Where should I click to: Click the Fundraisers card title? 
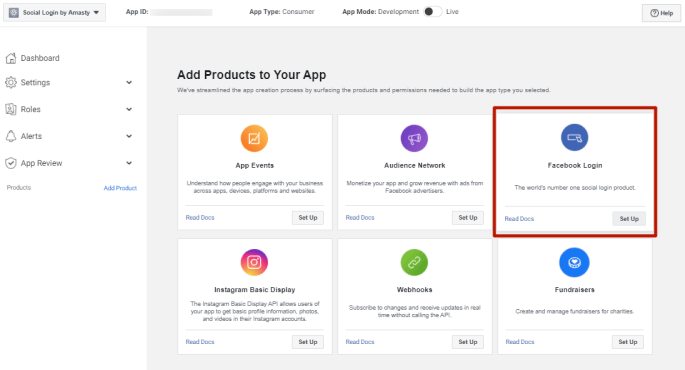[574, 290]
